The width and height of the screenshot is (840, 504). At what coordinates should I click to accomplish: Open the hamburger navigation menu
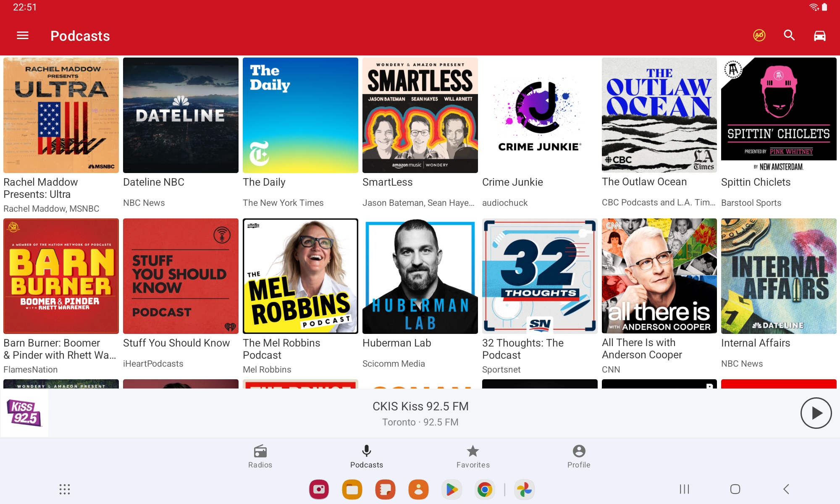coord(23,36)
